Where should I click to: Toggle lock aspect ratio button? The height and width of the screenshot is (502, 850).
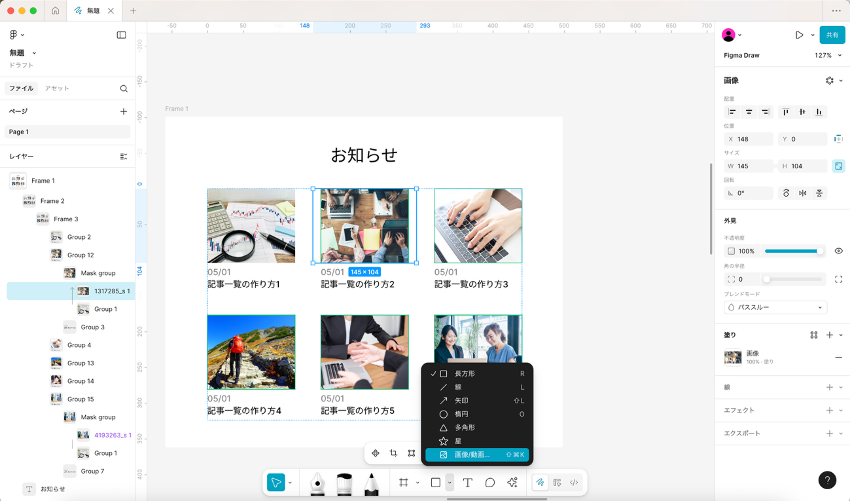tap(838, 166)
